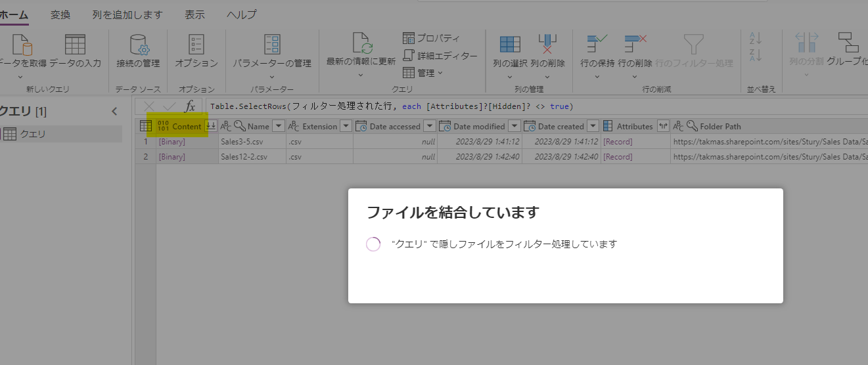Viewport: 868px width, 365px height.
Task: Open the dropdown arrow under 最新の情報に更新
Action: click(x=361, y=75)
